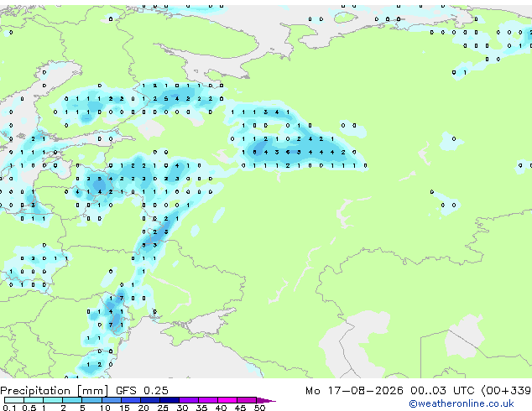The image size is (532, 411).
Task: Click the legend label '25'
Action: (x=163, y=408)
